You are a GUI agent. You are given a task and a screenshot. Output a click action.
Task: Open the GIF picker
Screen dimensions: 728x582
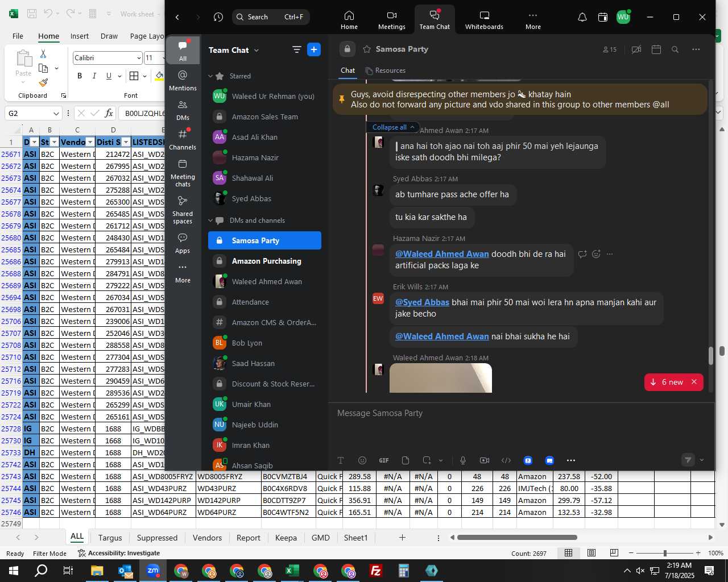pos(384,460)
